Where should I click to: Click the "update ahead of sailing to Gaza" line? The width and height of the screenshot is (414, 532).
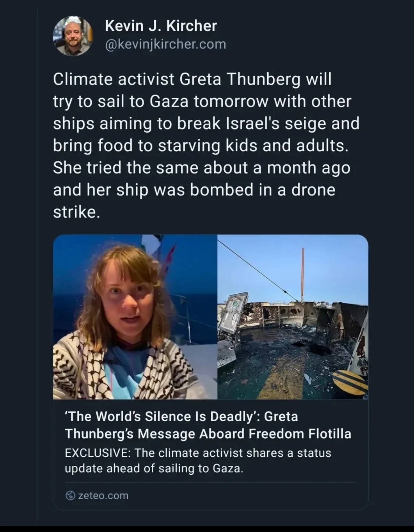coord(154,468)
